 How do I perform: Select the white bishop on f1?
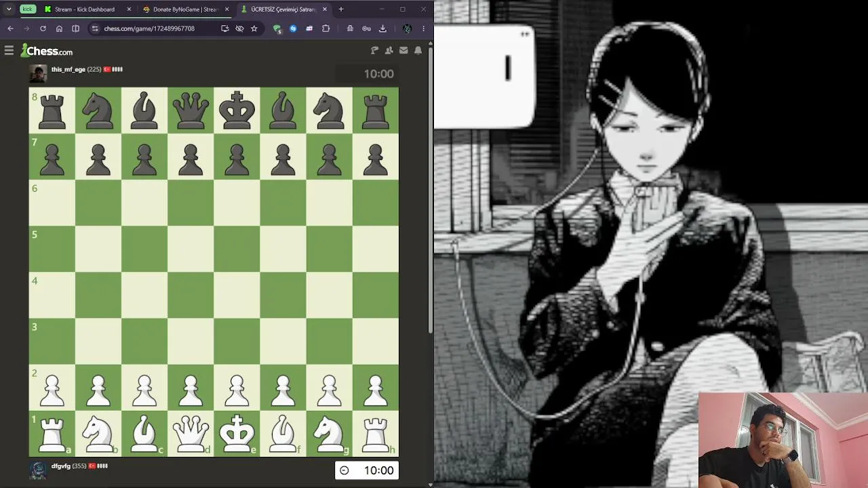283,433
